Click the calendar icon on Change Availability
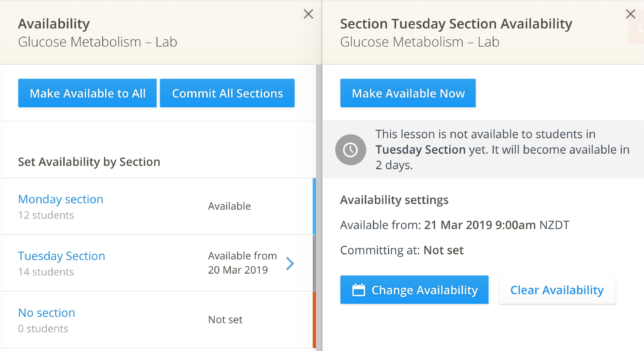This screenshot has width=644, height=351. [358, 290]
